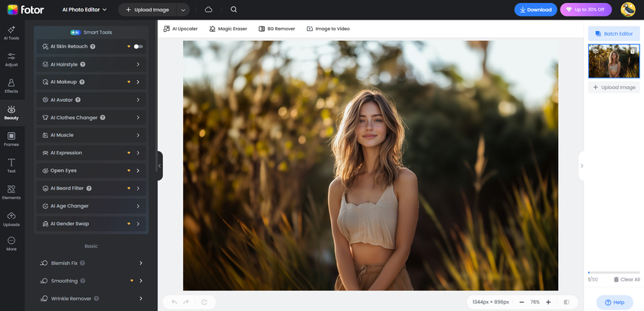Open the Frames sidebar panel
The width and height of the screenshot is (644, 311).
11,139
